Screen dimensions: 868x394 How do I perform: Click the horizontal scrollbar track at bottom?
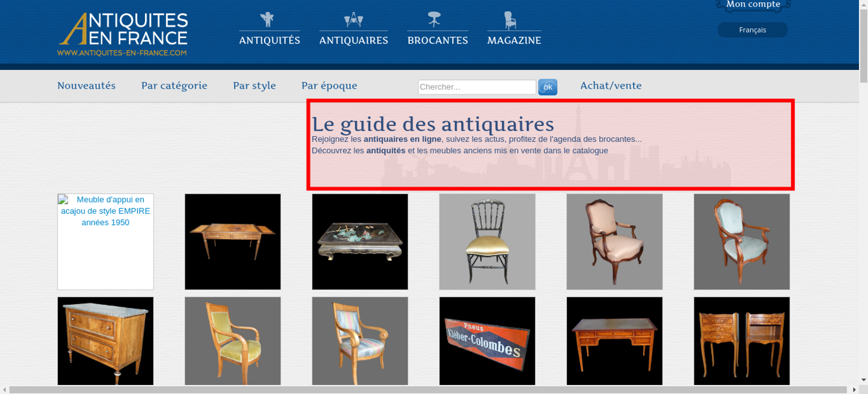(x=427, y=390)
